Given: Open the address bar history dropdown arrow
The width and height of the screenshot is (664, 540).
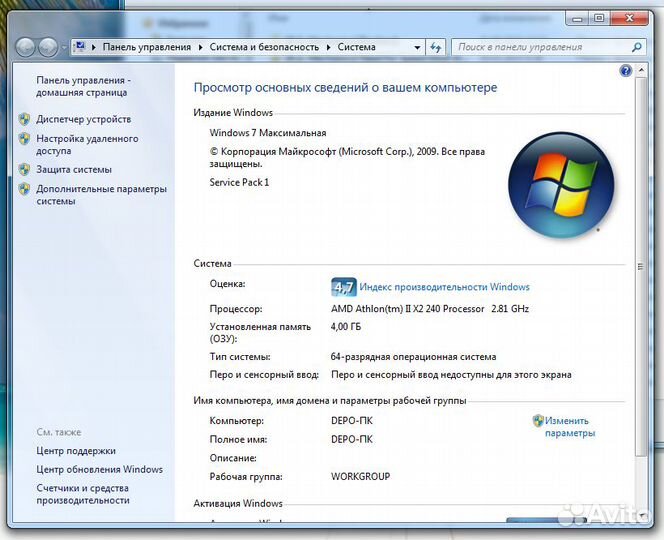Looking at the screenshot, I should coord(415,47).
